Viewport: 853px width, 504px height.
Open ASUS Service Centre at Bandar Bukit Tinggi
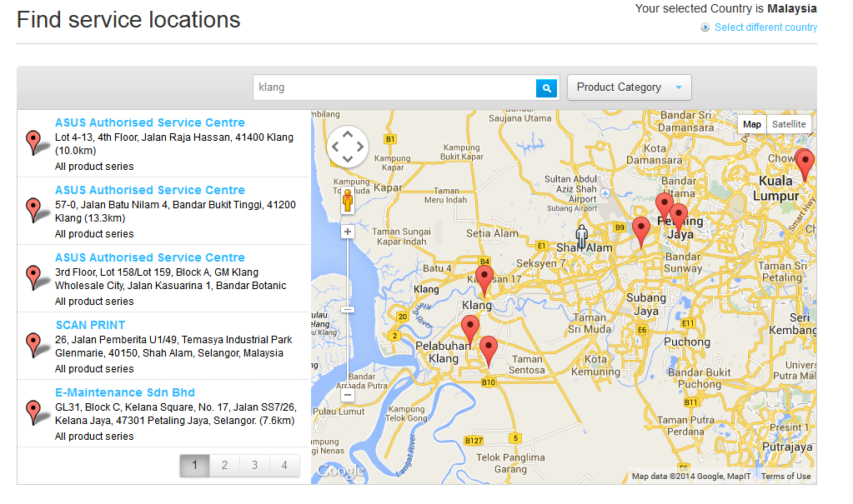click(149, 190)
